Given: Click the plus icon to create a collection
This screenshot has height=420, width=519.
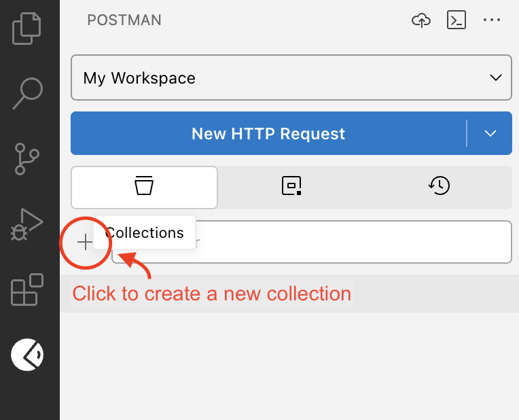Looking at the screenshot, I should [85, 242].
